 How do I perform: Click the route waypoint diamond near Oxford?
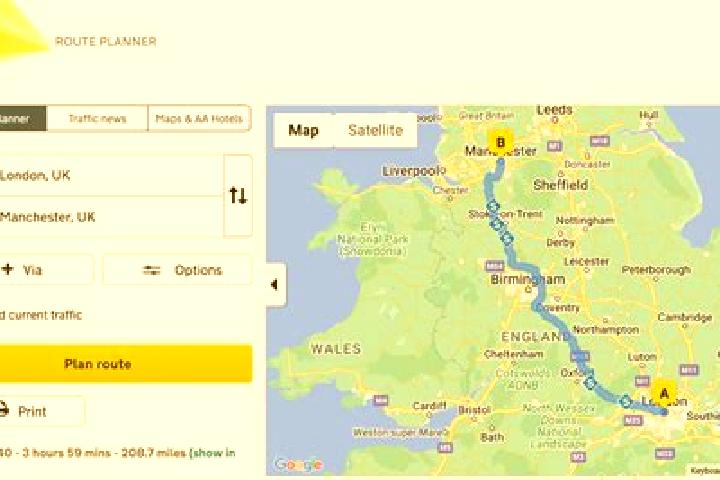click(x=590, y=382)
